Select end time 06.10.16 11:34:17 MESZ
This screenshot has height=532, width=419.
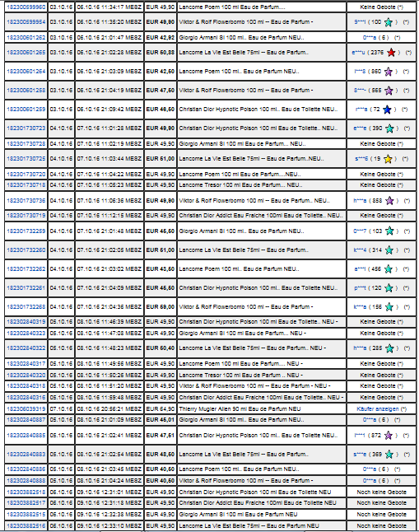[109, 7]
